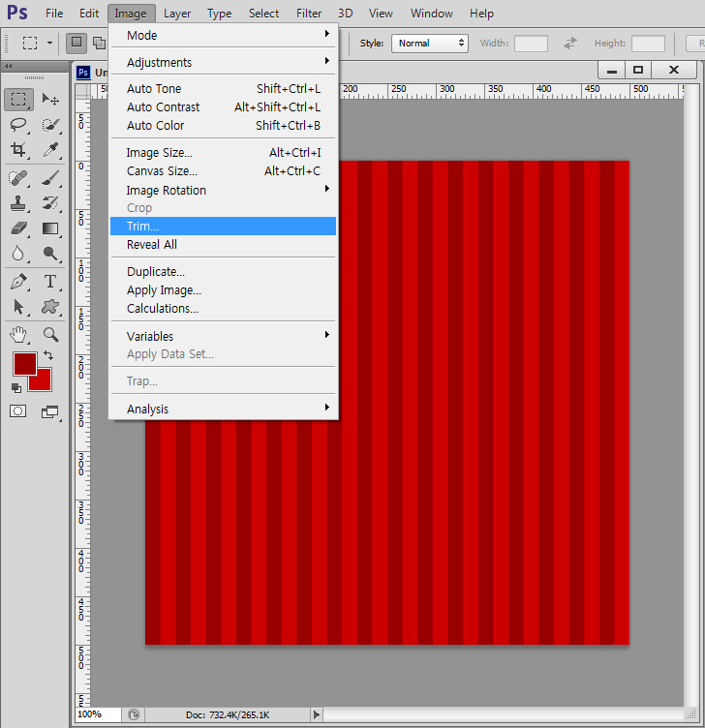The width and height of the screenshot is (705, 728).
Task: Select the Eraser tool
Action: pos(18,228)
